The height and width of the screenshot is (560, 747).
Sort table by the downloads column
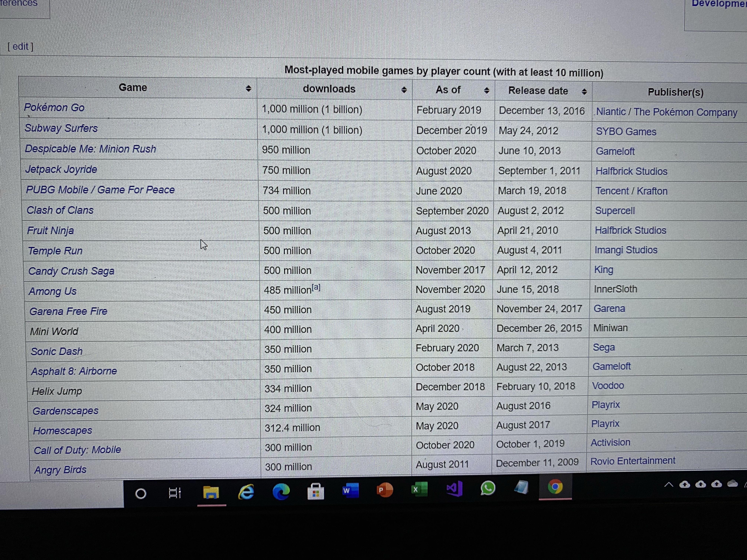pyautogui.click(x=404, y=90)
